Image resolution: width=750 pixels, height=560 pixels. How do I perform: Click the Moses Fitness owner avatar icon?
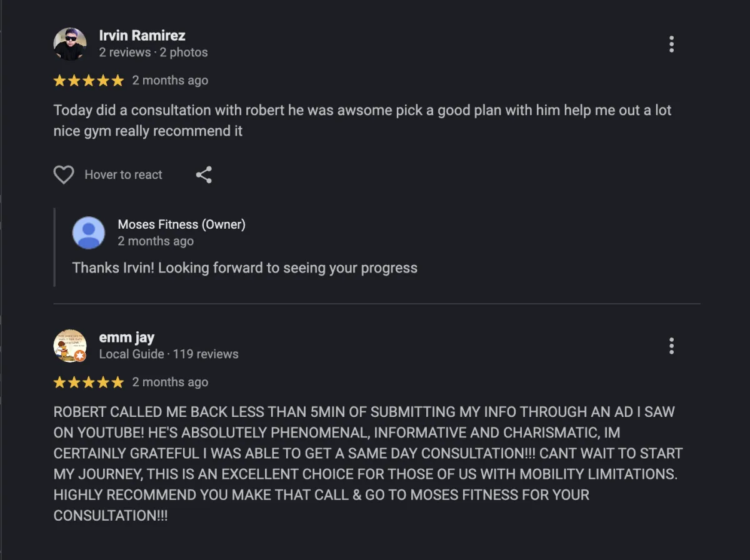click(89, 232)
